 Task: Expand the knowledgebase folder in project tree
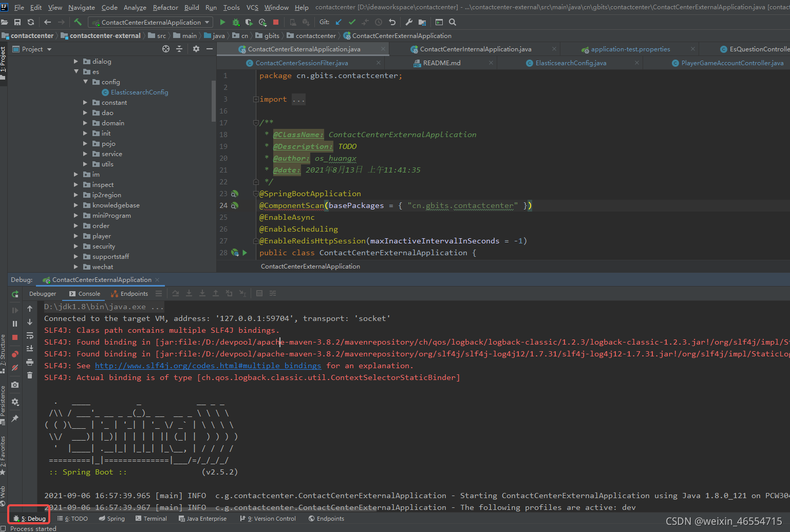click(x=76, y=205)
